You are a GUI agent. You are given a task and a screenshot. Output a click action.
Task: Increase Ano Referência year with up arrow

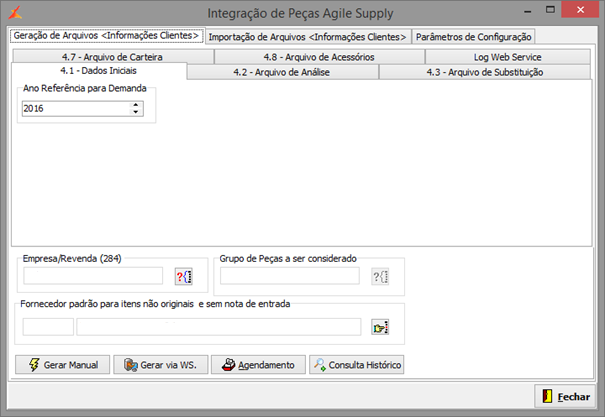click(x=136, y=105)
